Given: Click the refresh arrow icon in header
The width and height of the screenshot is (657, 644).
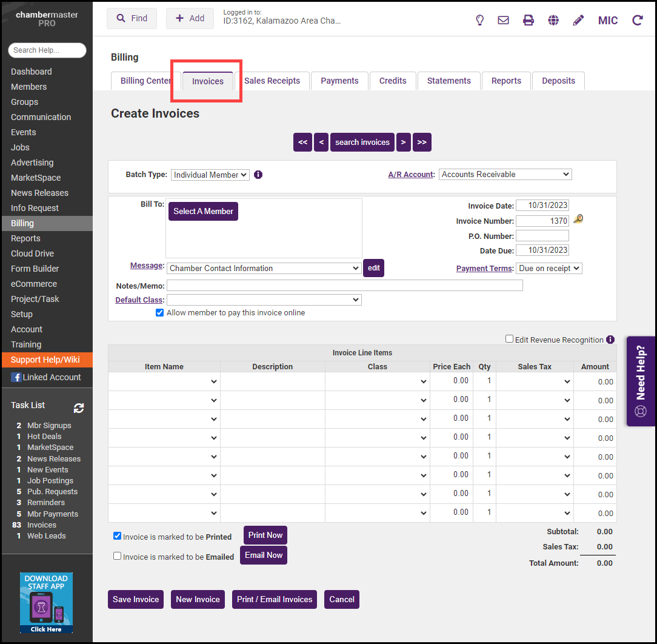Looking at the screenshot, I should click(638, 20).
